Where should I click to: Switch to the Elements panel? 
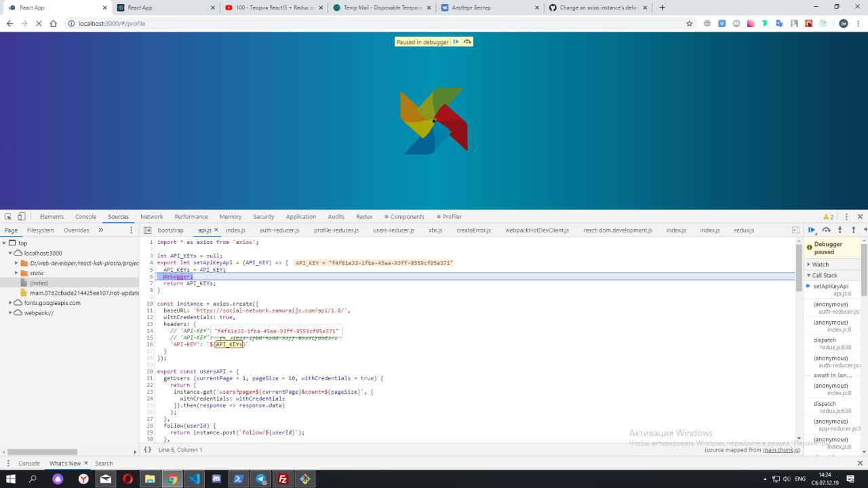pyautogui.click(x=52, y=217)
